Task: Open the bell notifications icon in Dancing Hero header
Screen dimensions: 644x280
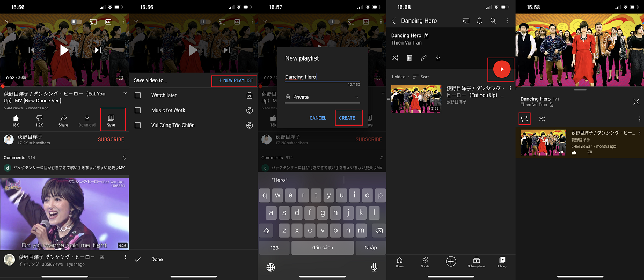Action: pyautogui.click(x=479, y=20)
